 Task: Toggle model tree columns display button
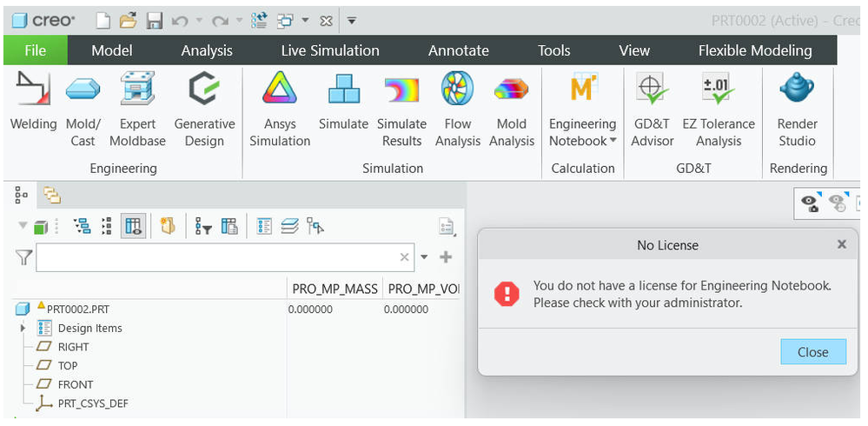pyautogui.click(x=133, y=227)
